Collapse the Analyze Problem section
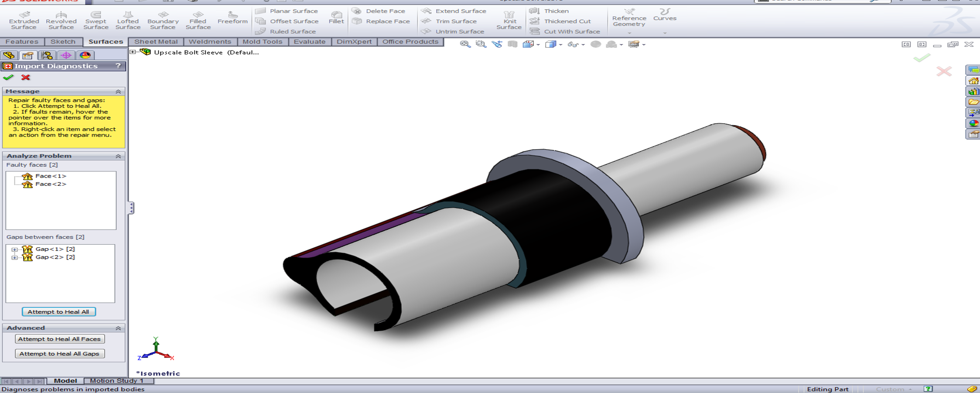Viewport: 980px width, 393px height. pyautogui.click(x=118, y=156)
